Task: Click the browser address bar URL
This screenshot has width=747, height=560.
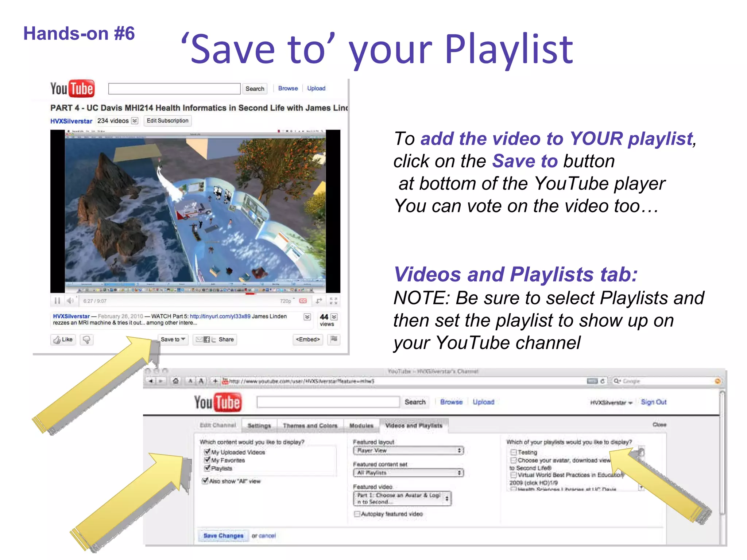Action: tap(302, 381)
